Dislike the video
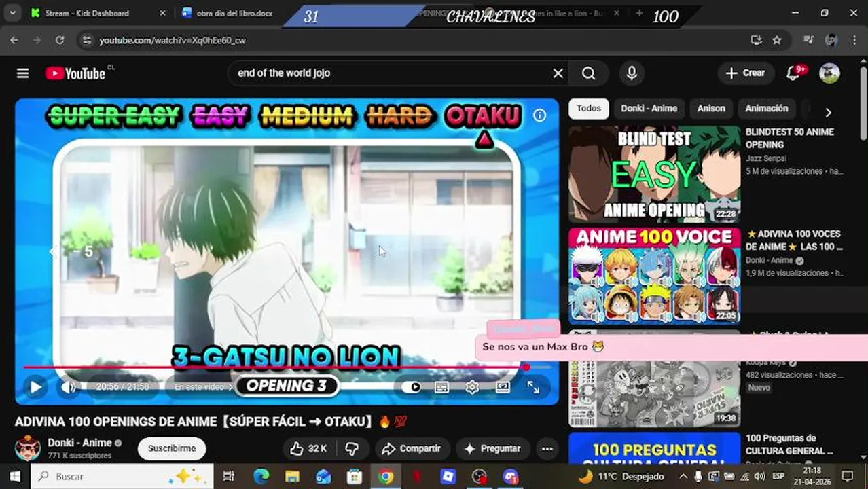 coord(352,448)
